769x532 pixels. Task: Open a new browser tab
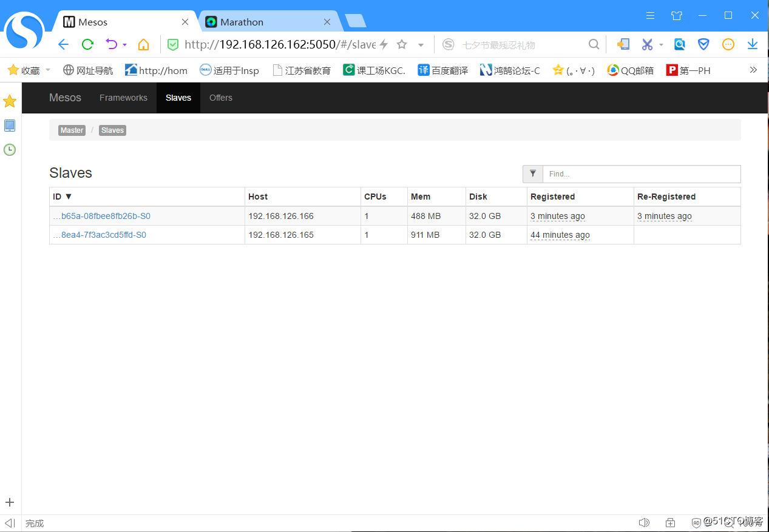[x=356, y=21]
